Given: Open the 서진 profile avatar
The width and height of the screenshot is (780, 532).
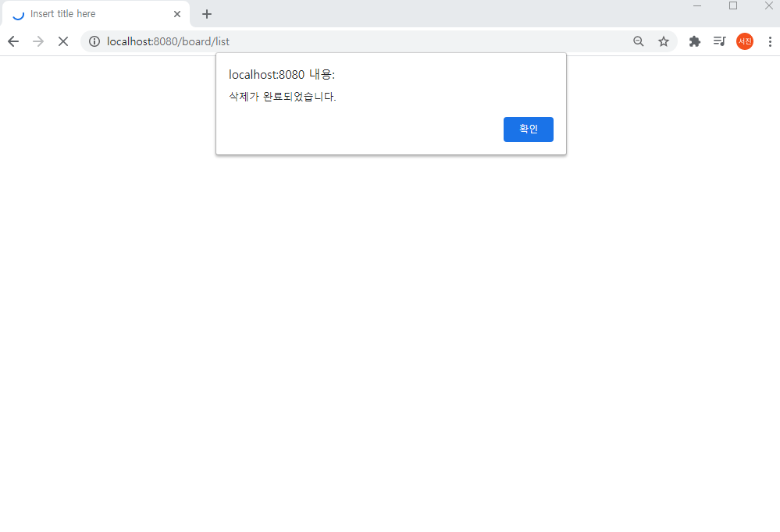Looking at the screenshot, I should tap(745, 41).
